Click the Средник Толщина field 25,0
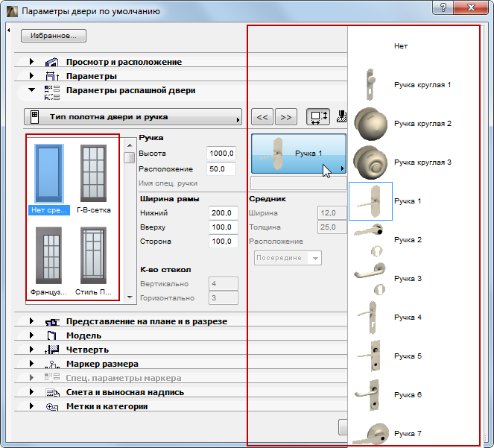The width and height of the screenshot is (494, 448). tap(332, 227)
